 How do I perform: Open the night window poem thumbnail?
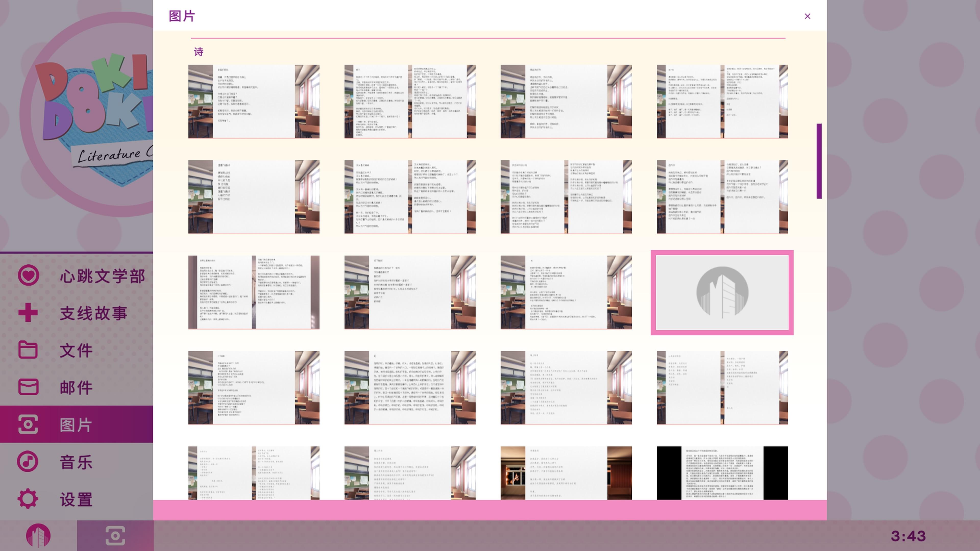(x=566, y=473)
